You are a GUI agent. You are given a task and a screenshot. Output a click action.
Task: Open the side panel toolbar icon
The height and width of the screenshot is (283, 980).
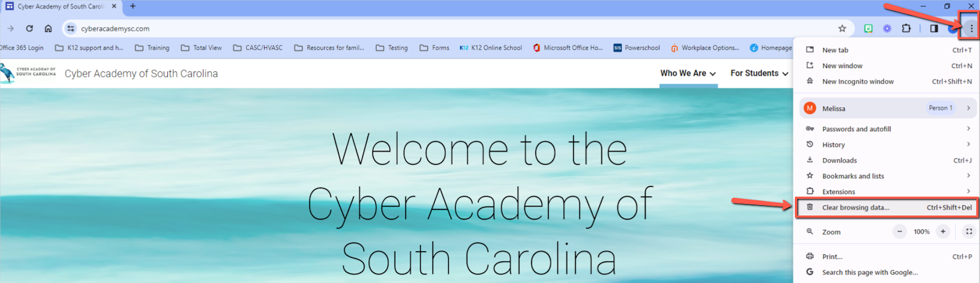tap(933, 28)
